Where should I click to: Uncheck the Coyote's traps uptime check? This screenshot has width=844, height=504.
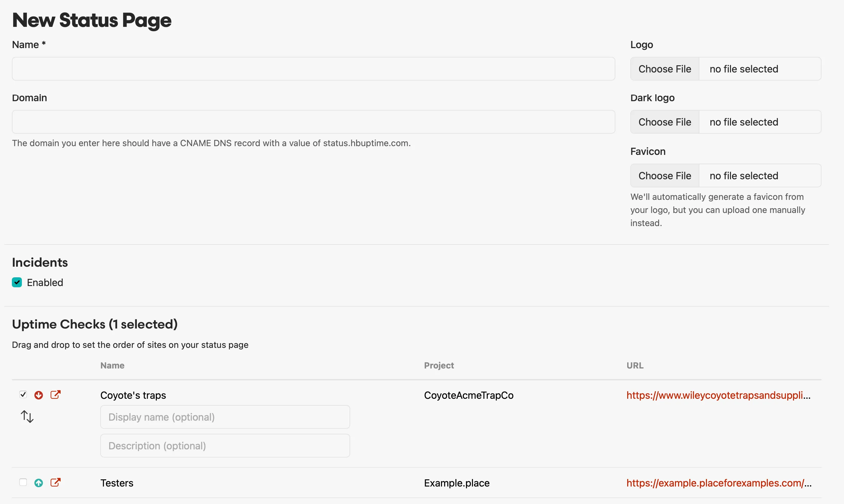point(23,394)
